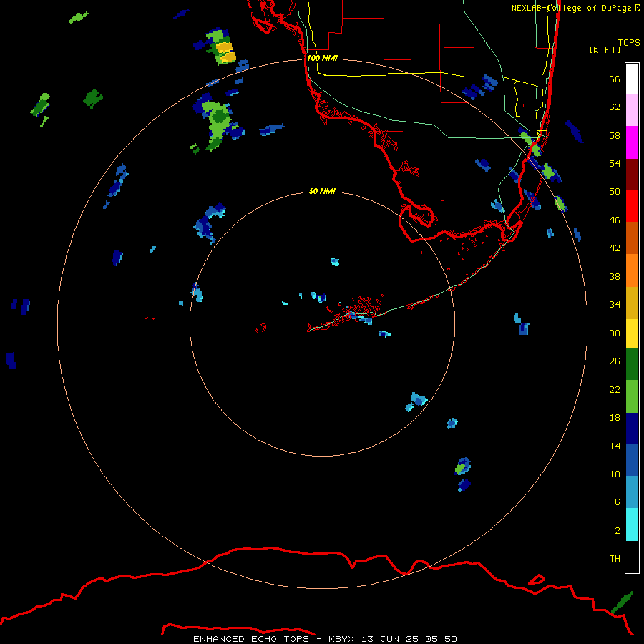Click the 'ENHANCED ECHO TOPS' caption text
Screen dimensions: 644x644
tap(251, 639)
